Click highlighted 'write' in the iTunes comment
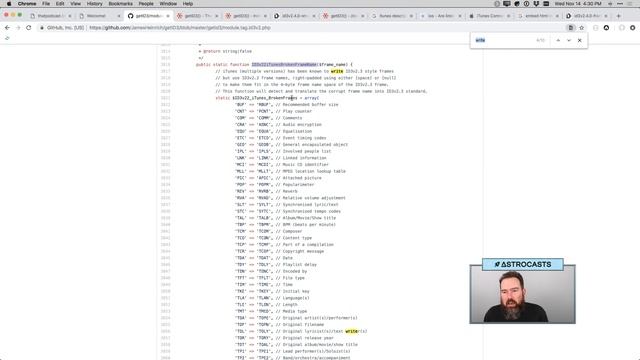The image size is (640, 360). [337, 71]
